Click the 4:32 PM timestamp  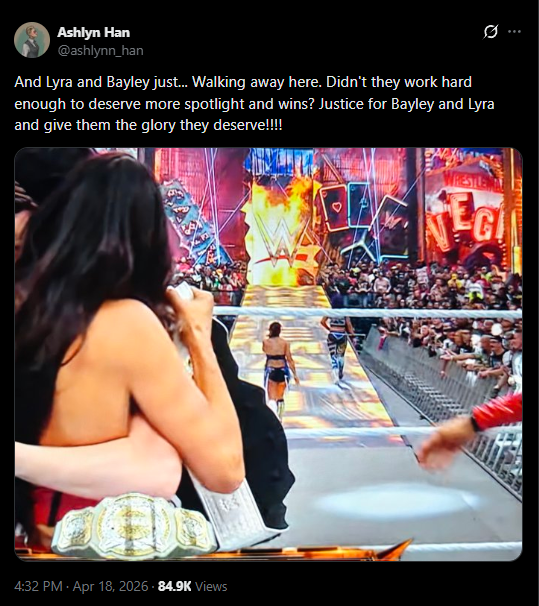point(38,586)
